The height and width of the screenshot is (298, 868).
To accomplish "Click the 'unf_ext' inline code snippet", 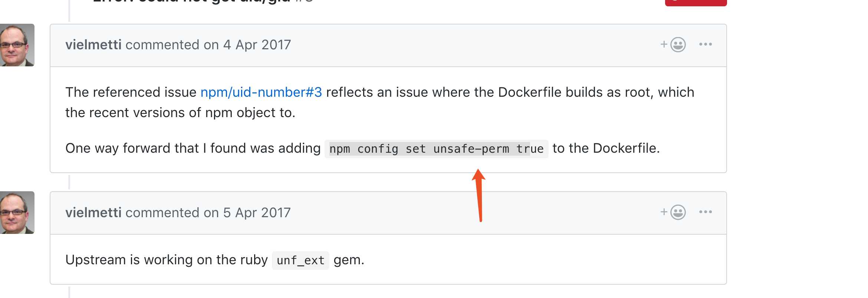I will click(x=300, y=261).
